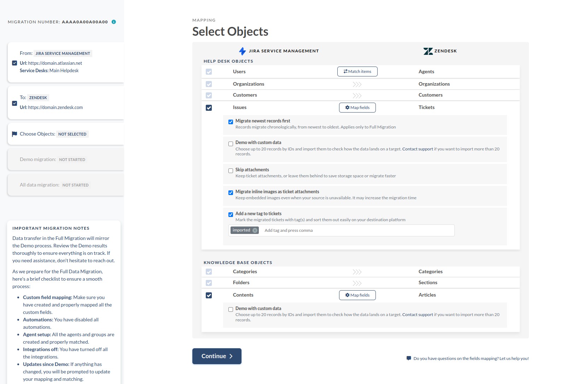Open the All data migration step
The image size is (588, 384).
[66, 185]
